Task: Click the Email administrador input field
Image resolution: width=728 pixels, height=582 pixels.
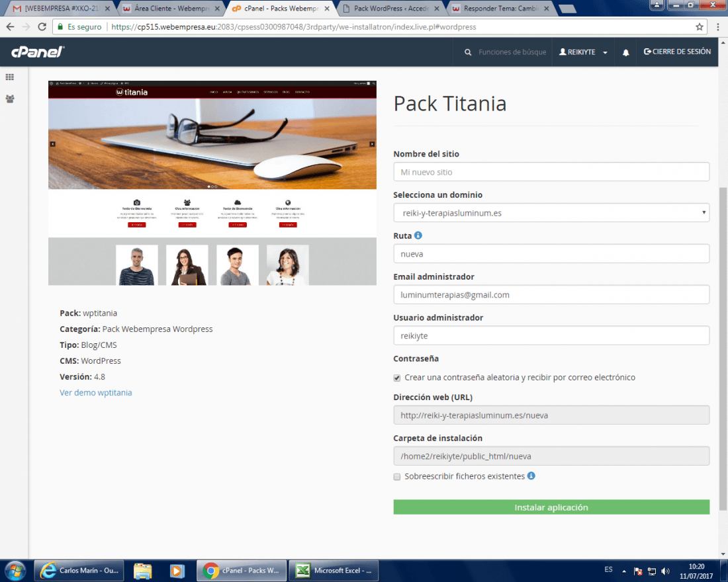Action: pos(551,294)
